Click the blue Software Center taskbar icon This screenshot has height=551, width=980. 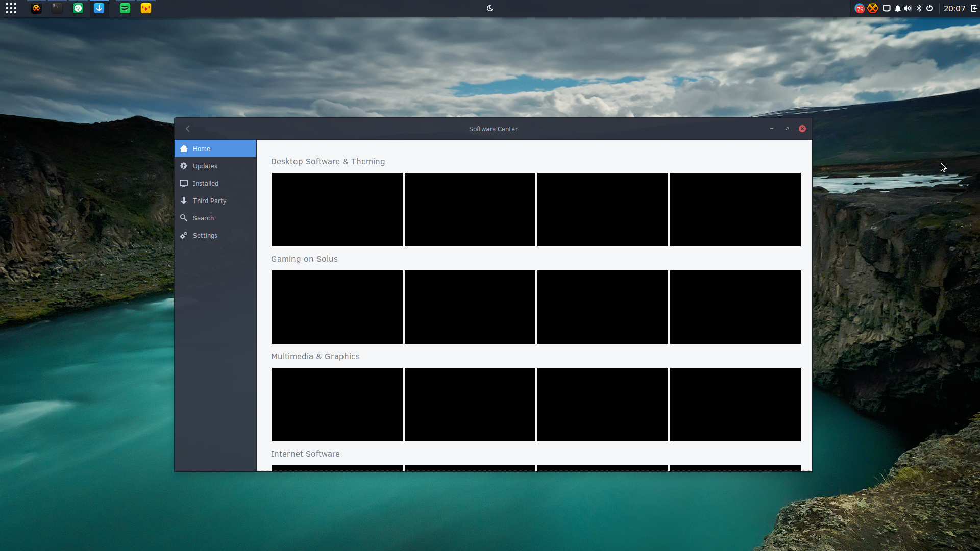tap(99, 8)
